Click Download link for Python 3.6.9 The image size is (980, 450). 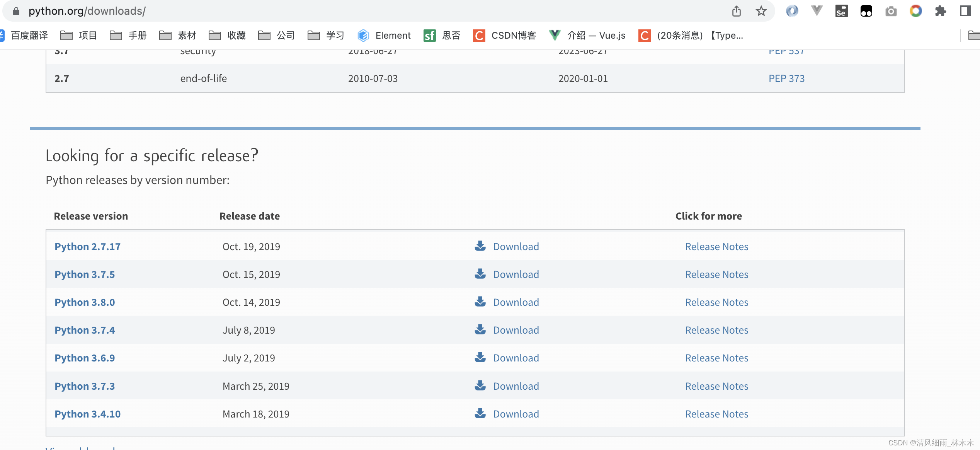516,358
